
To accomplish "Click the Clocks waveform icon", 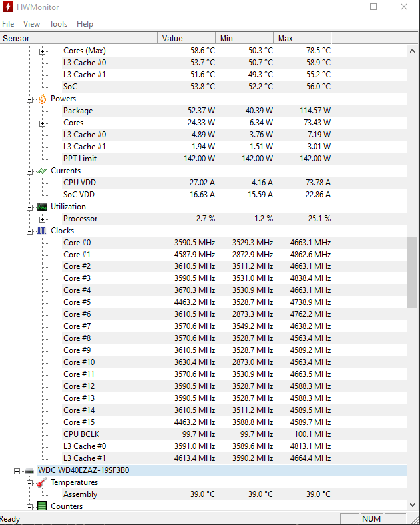I will [x=42, y=231].
